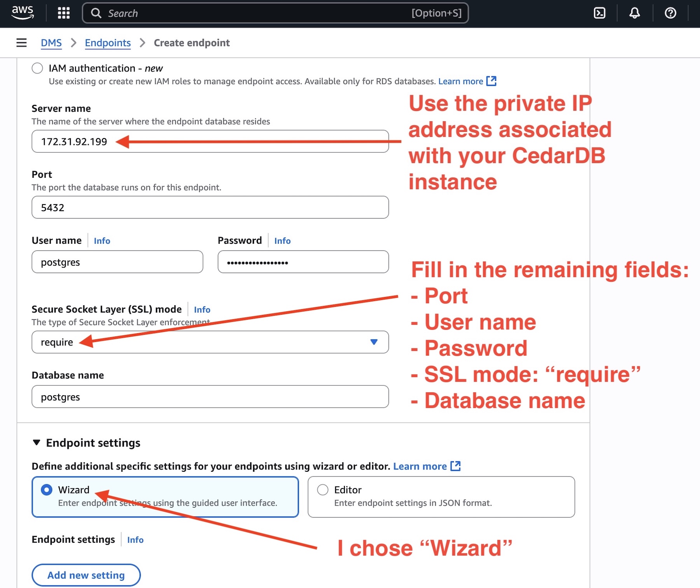700x588 pixels.
Task: Select the IAM authentication radio option
Action: click(37, 68)
